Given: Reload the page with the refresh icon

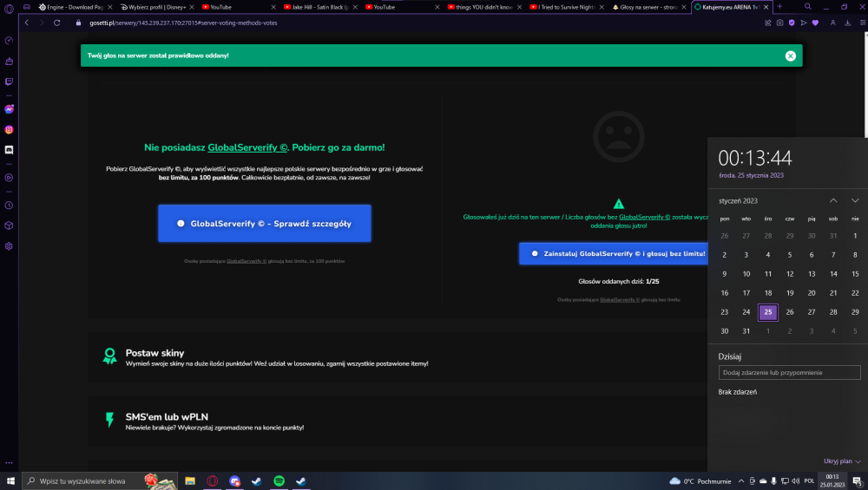Looking at the screenshot, I should 56,23.
